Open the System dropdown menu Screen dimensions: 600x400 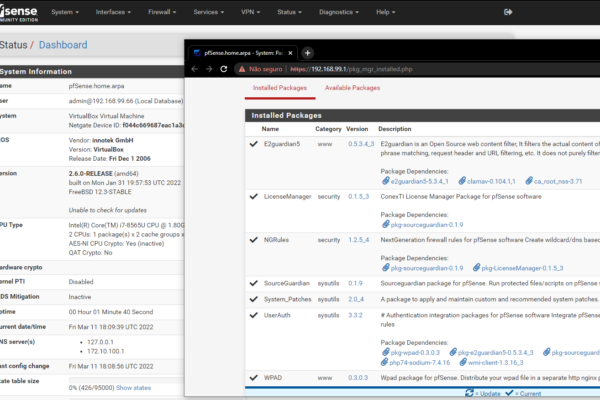(x=65, y=12)
